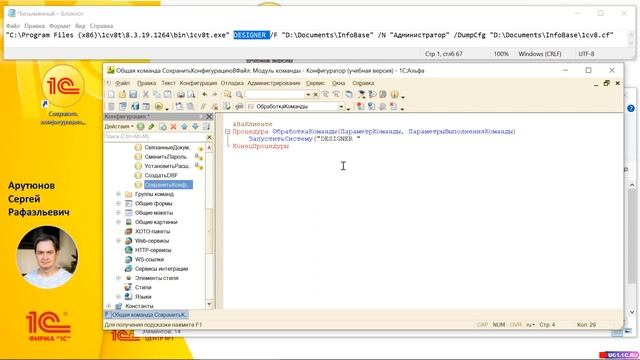The height and width of the screenshot is (360, 640).
Task: Start debugging with the yellow play icon
Action: 158,107
